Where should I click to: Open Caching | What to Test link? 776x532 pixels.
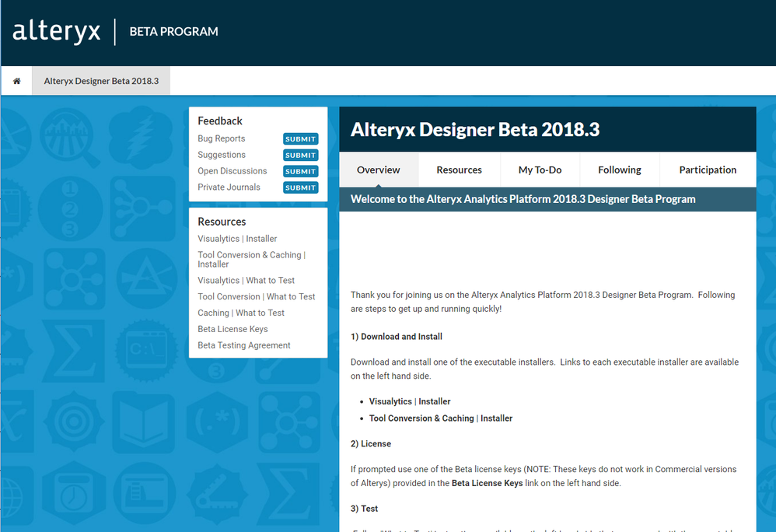pos(241,313)
